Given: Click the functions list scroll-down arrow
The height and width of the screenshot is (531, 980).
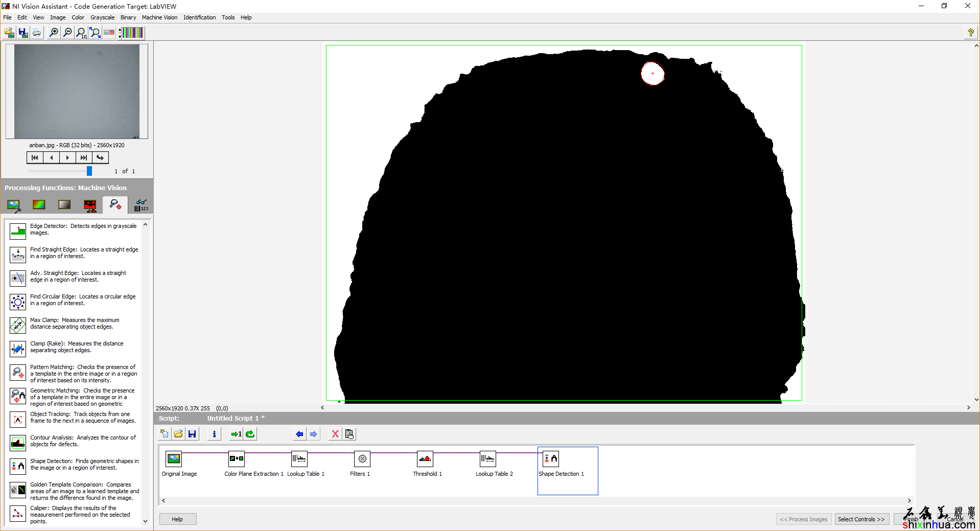Looking at the screenshot, I should click(x=145, y=521).
